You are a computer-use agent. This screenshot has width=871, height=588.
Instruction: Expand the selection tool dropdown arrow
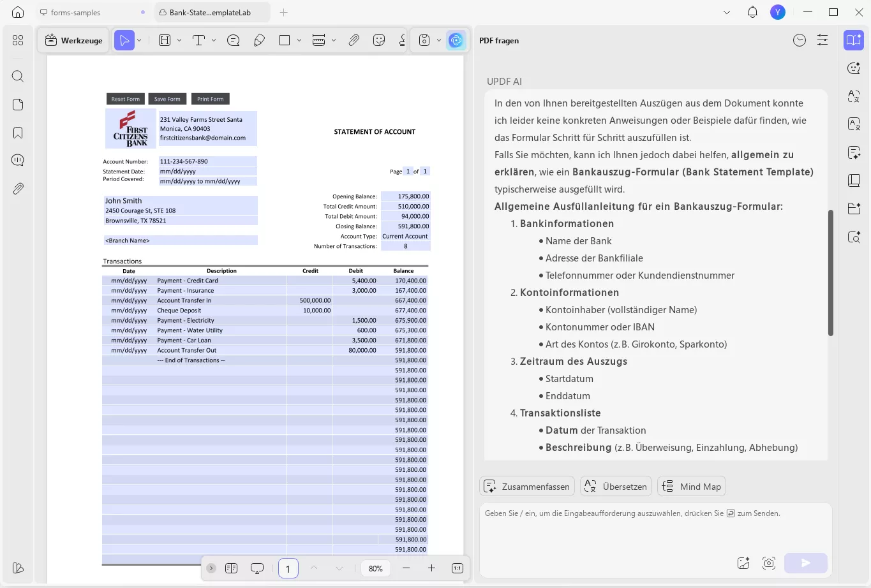pos(139,40)
